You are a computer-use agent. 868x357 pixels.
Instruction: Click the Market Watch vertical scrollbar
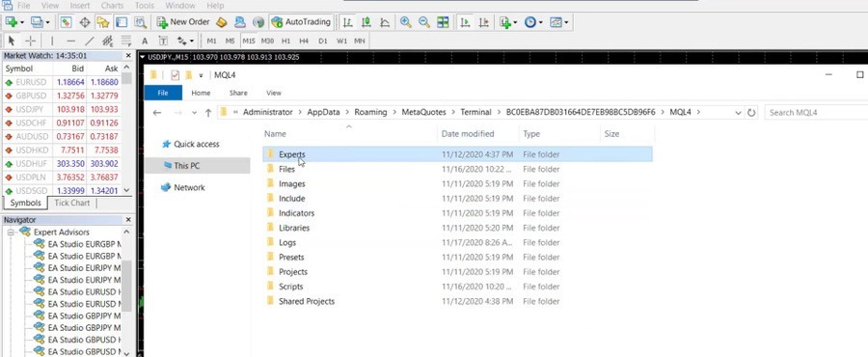[126, 129]
